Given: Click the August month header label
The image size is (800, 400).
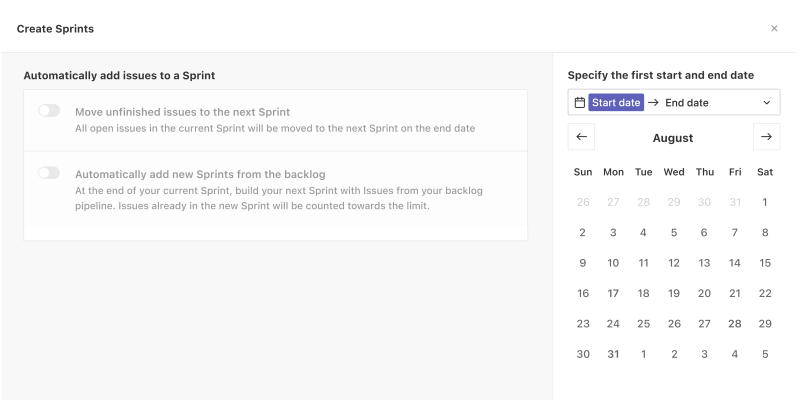Looking at the screenshot, I should pos(673,138).
